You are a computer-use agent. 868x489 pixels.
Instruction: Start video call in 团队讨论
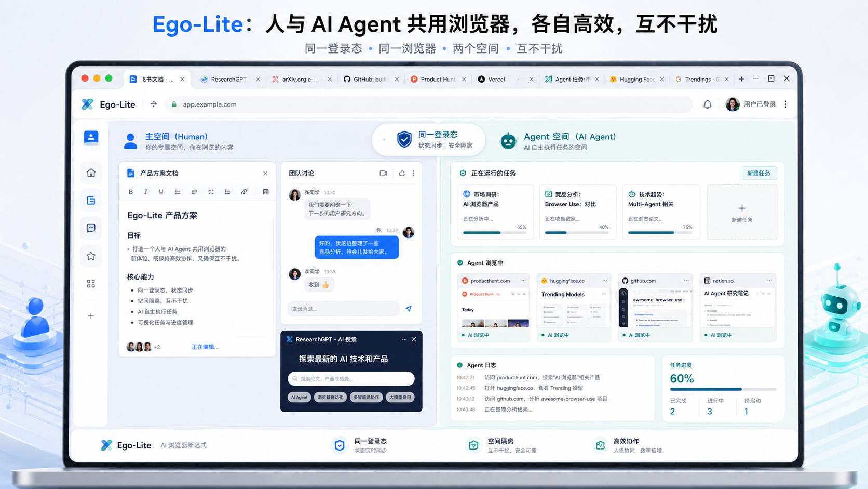point(383,174)
